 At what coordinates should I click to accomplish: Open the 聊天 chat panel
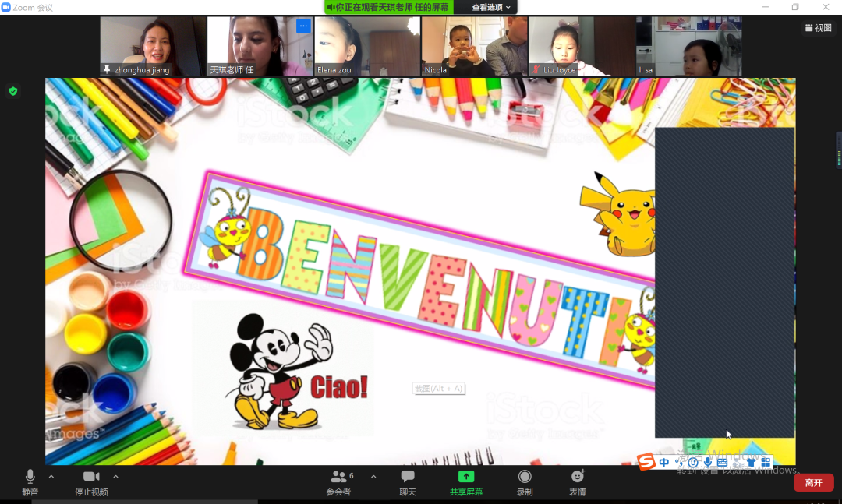(408, 482)
